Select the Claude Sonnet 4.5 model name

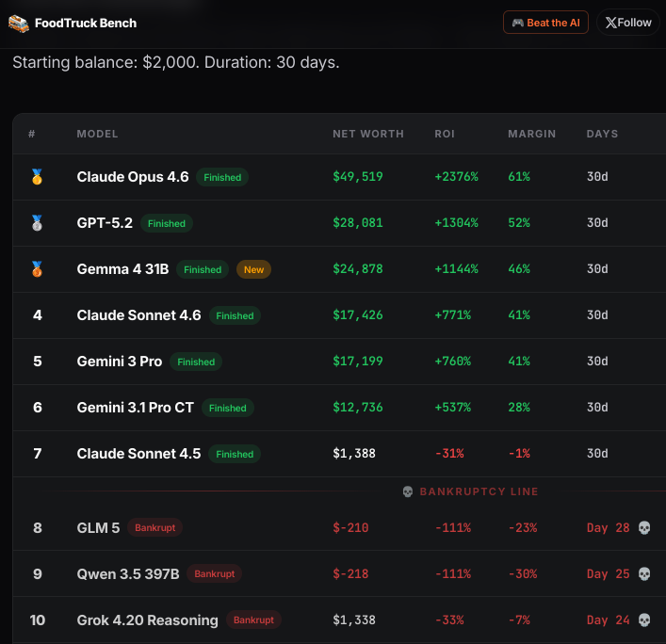138,454
